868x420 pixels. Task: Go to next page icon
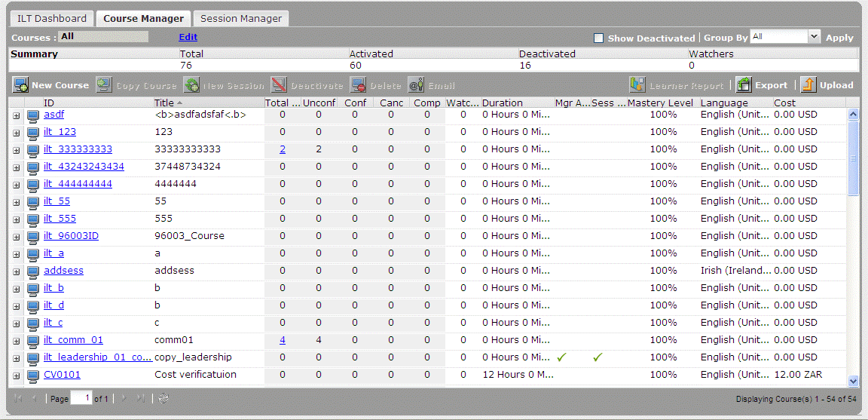click(x=124, y=398)
